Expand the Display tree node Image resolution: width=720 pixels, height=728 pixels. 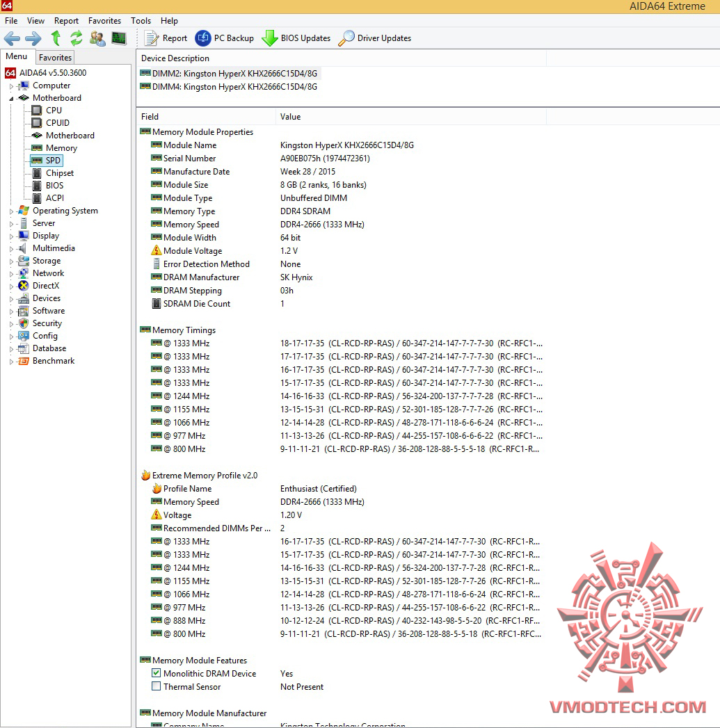pos(11,236)
